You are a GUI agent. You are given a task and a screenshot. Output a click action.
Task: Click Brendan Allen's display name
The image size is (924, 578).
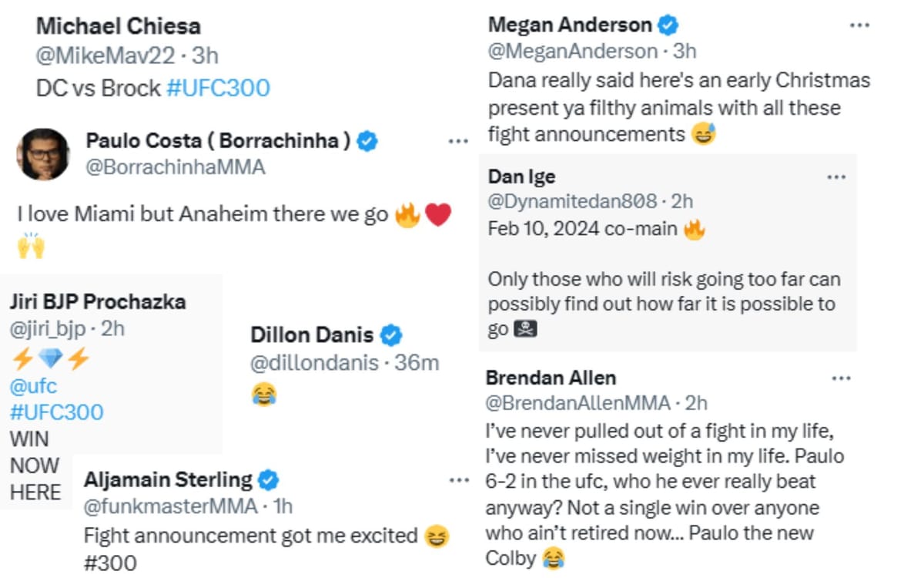pyautogui.click(x=552, y=377)
